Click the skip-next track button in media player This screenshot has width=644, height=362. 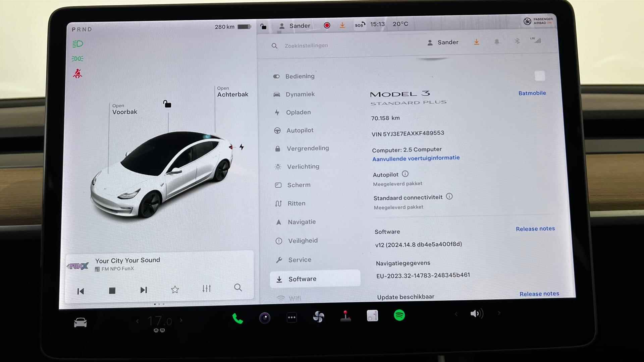[x=144, y=290]
